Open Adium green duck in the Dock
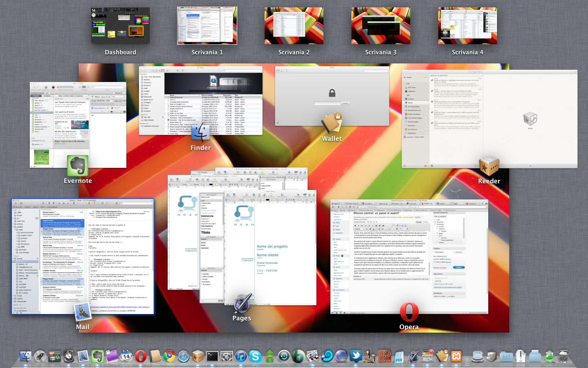The image size is (588, 368). 269,356
